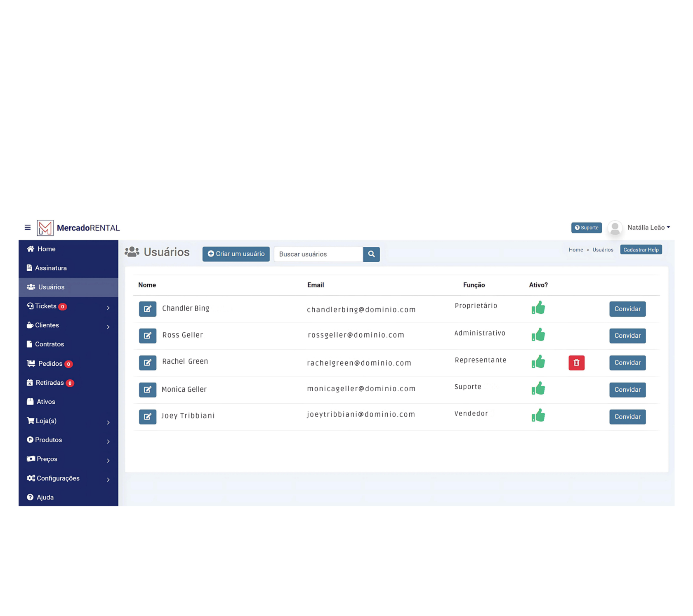This screenshot has height=616, width=693.
Task: Click the search magnifier button
Action: [x=371, y=254]
